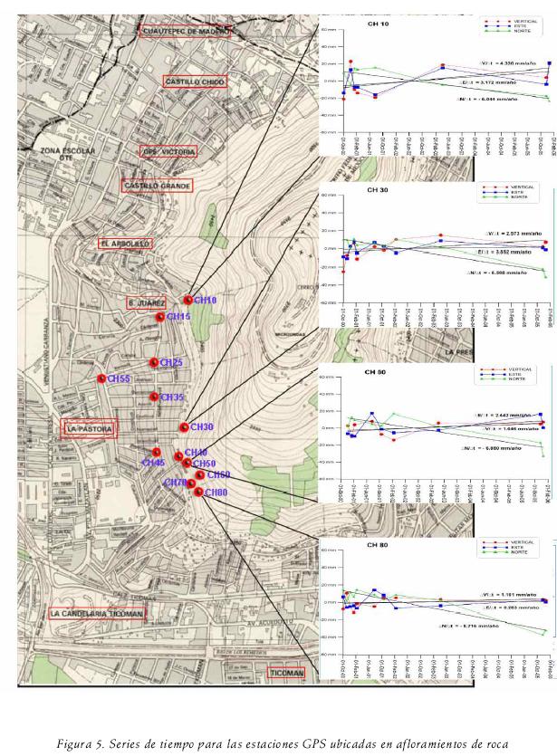Click the CH60 red station marker
This screenshot has height=756, width=557.
click(x=199, y=474)
